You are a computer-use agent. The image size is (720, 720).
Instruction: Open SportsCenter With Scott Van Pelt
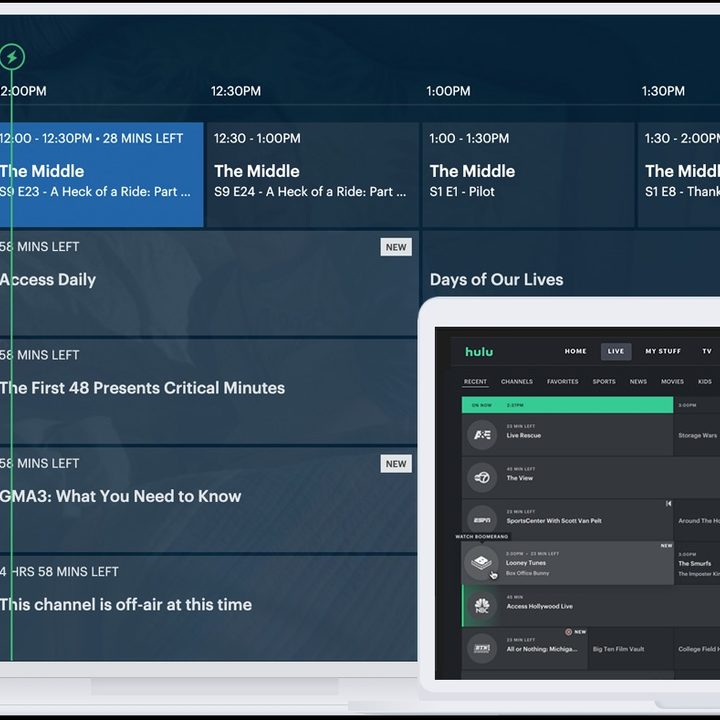click(568, 520)
